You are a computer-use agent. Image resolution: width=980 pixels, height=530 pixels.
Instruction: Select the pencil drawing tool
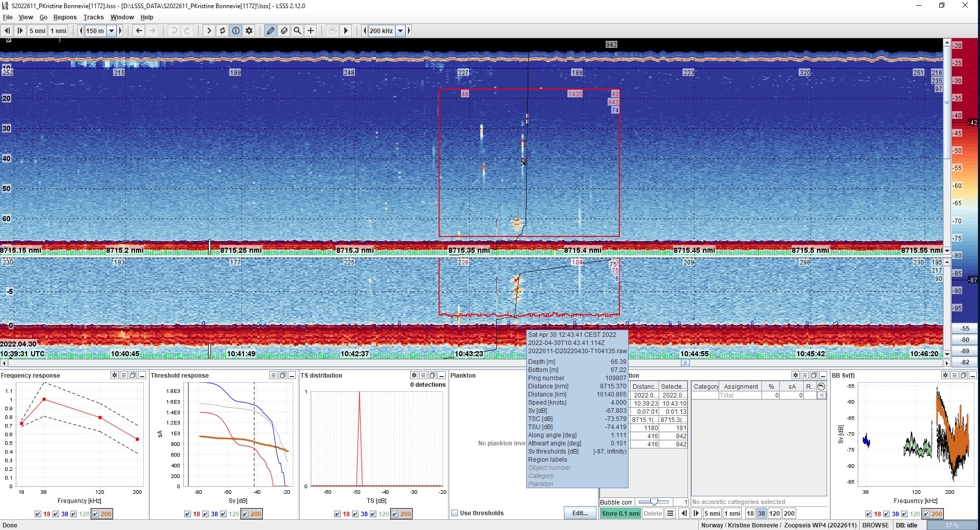point(270,31)
